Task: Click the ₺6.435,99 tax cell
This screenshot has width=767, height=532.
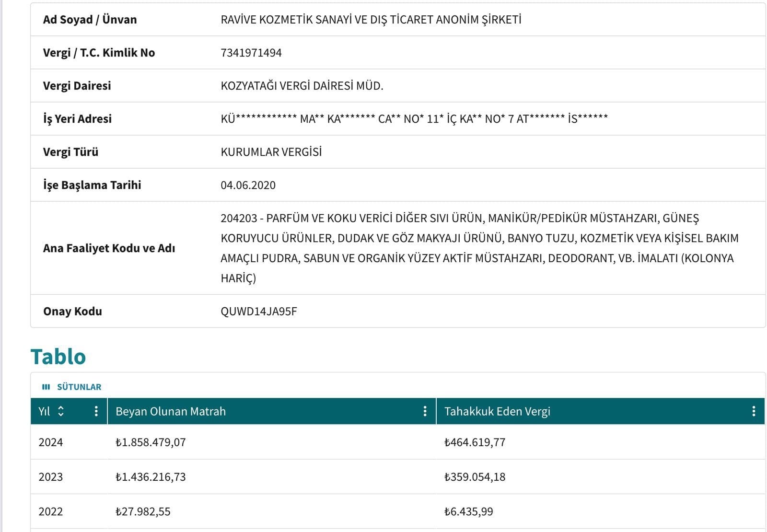Action: point(468,511)
